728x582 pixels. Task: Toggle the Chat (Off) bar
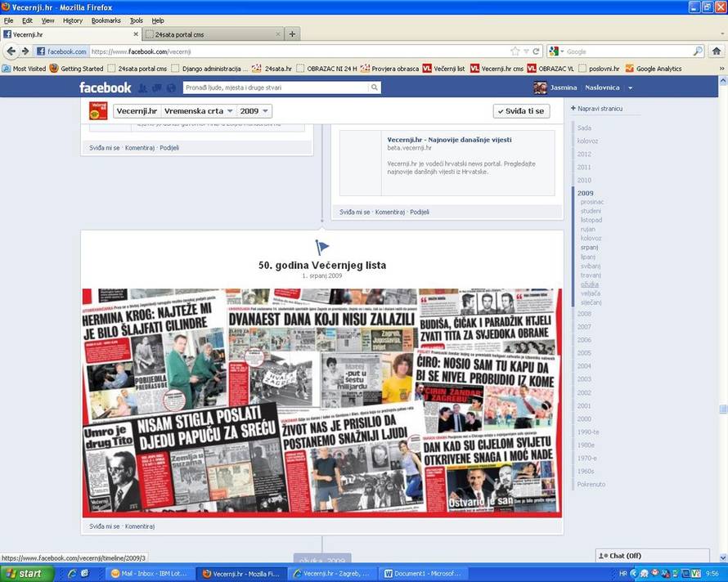click(x=652, y=556)
